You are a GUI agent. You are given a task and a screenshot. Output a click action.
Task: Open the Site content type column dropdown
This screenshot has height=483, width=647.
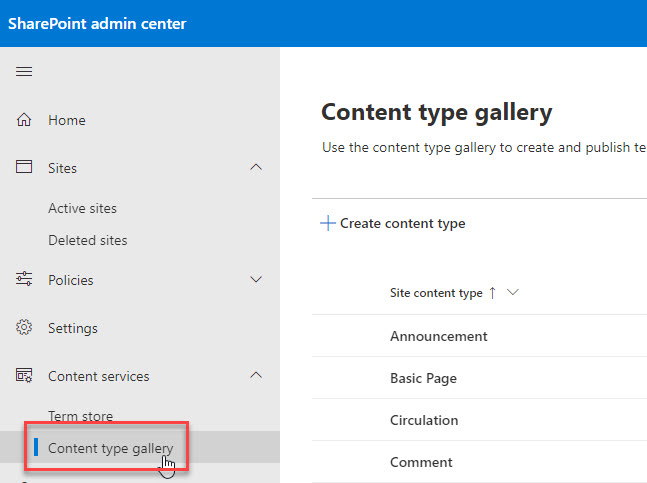coord(512,292)
